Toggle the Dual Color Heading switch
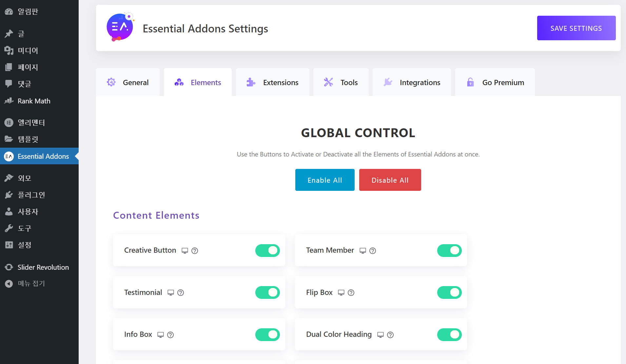626x364 pixels. (449, 335)
